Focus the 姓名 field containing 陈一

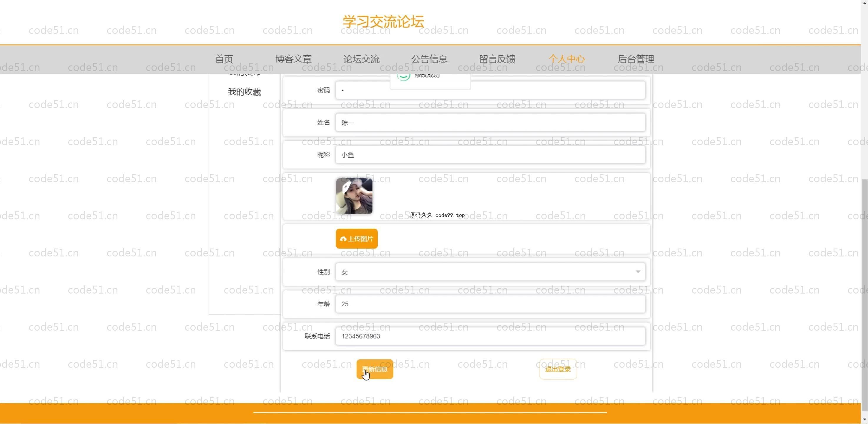coord(490,122)
